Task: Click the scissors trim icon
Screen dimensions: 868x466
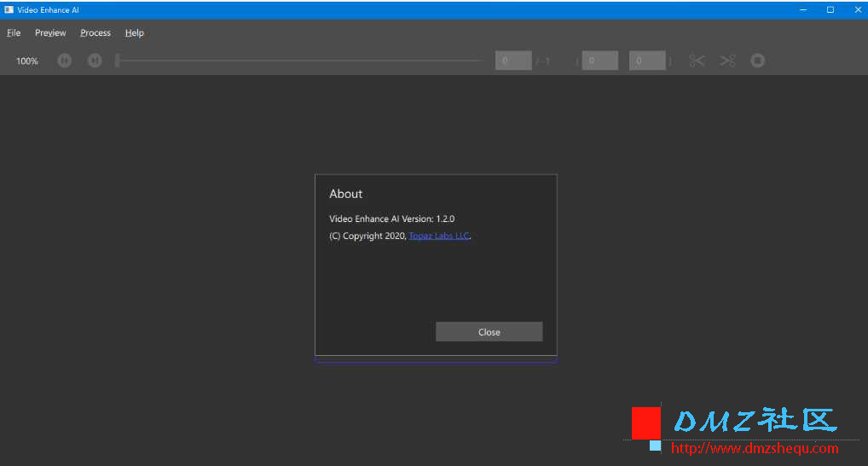Action: tap(697, 61)
